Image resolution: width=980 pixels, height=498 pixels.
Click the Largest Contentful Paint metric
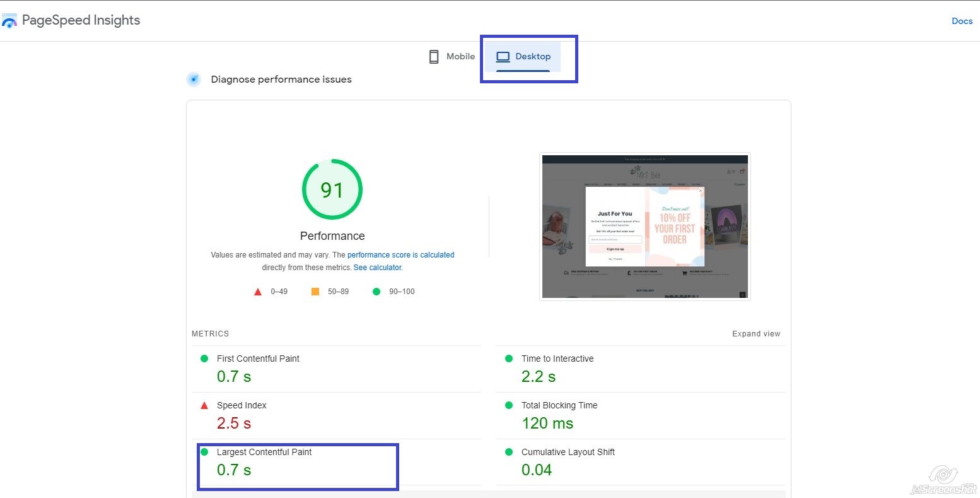pos(264,452)
